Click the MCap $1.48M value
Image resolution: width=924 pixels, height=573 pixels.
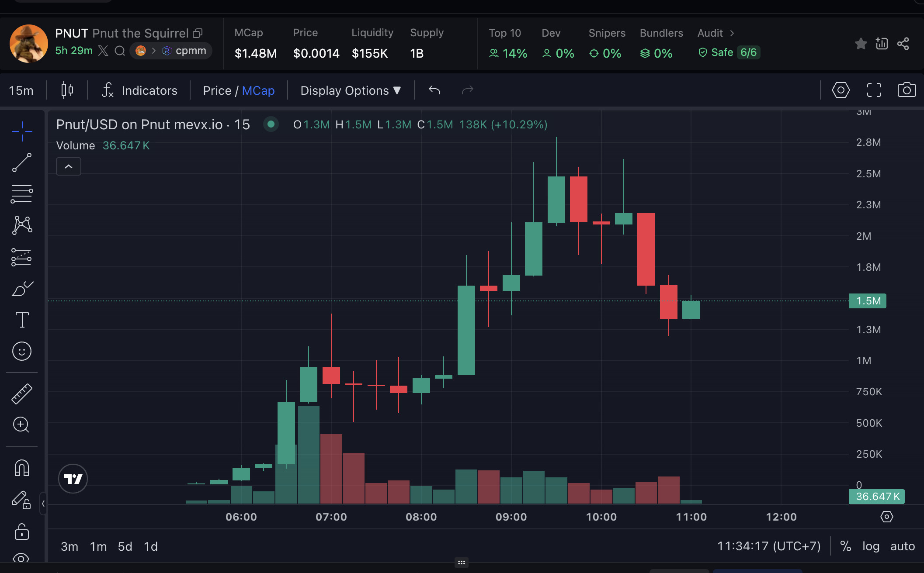(x=256, y=53)
